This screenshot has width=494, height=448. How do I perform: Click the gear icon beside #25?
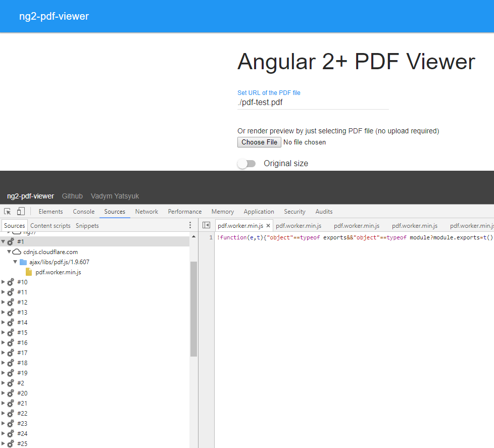(11, 443)
